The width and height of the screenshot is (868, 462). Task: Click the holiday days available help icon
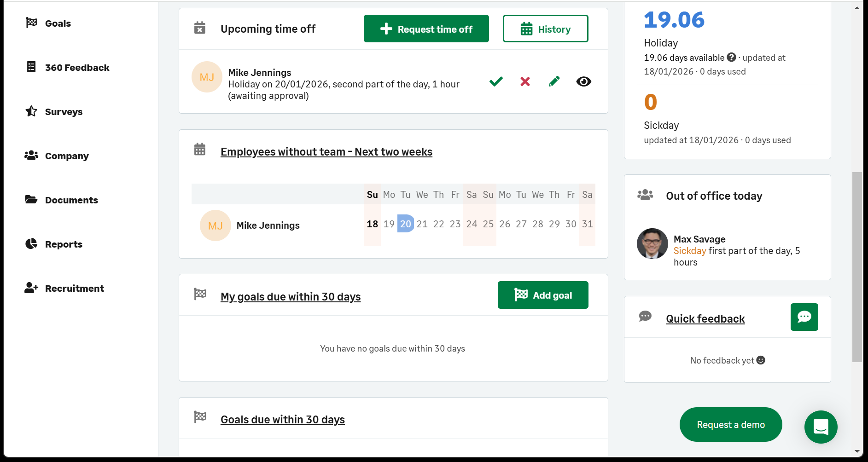731,58
